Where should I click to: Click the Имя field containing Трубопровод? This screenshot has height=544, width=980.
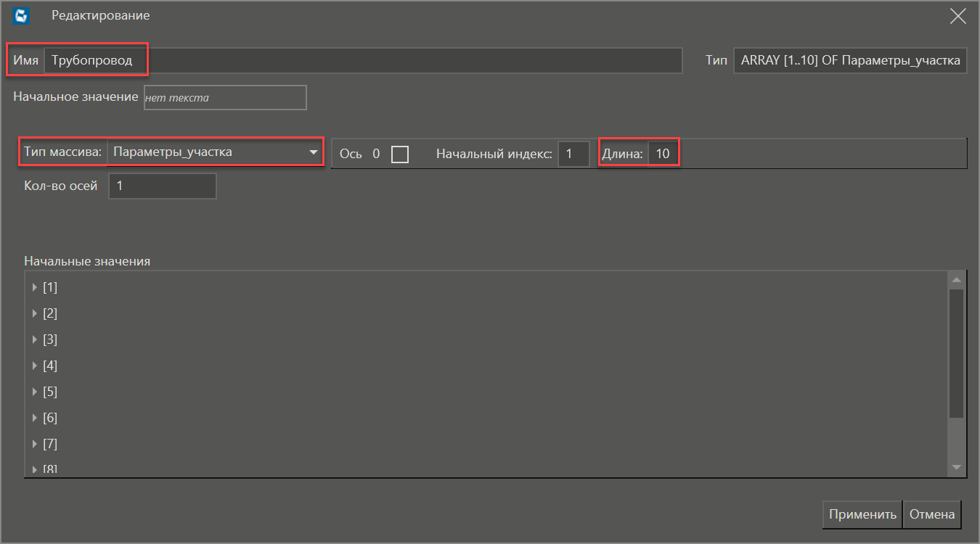coord(363,61)
